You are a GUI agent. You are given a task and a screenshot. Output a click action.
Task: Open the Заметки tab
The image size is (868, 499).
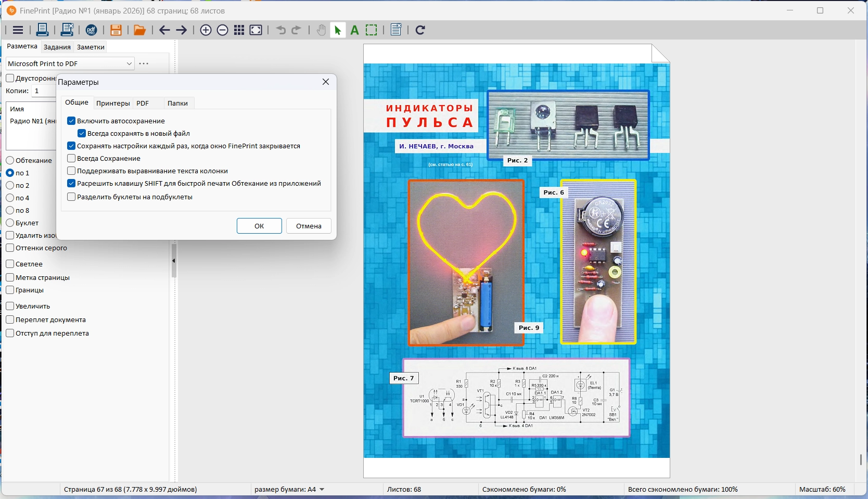point(91,47)
